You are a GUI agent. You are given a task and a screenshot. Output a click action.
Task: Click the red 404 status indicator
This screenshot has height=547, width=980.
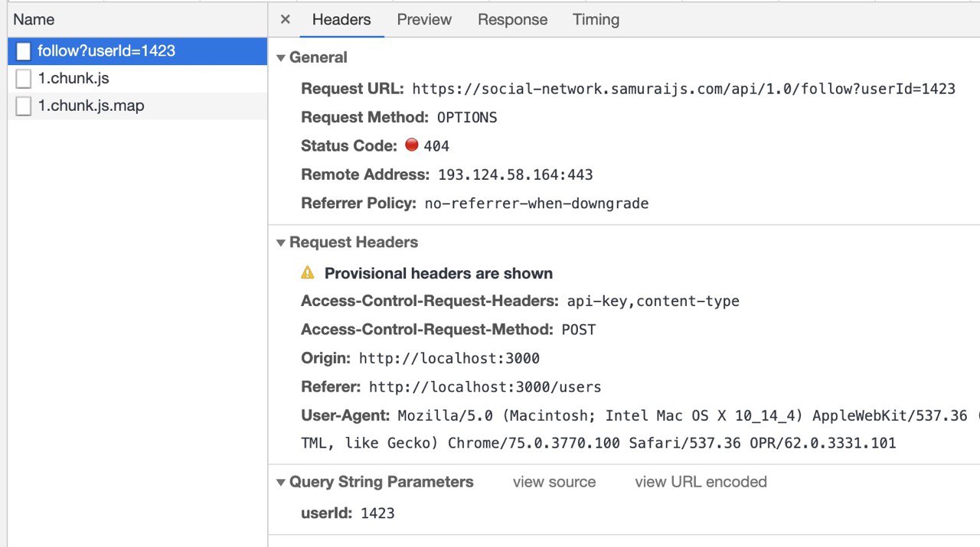tap(412, 145)
